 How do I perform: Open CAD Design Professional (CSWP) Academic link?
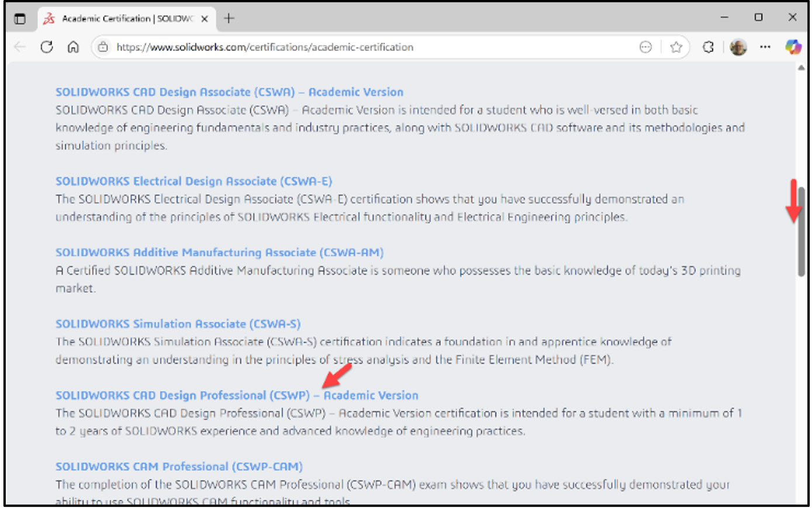click(237, 395)
